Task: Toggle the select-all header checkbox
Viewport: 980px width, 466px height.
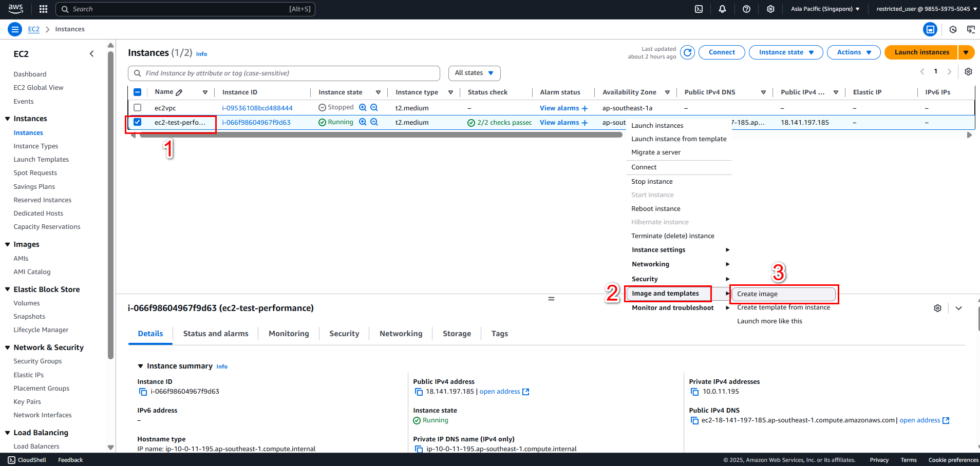Action: point(137,92)
